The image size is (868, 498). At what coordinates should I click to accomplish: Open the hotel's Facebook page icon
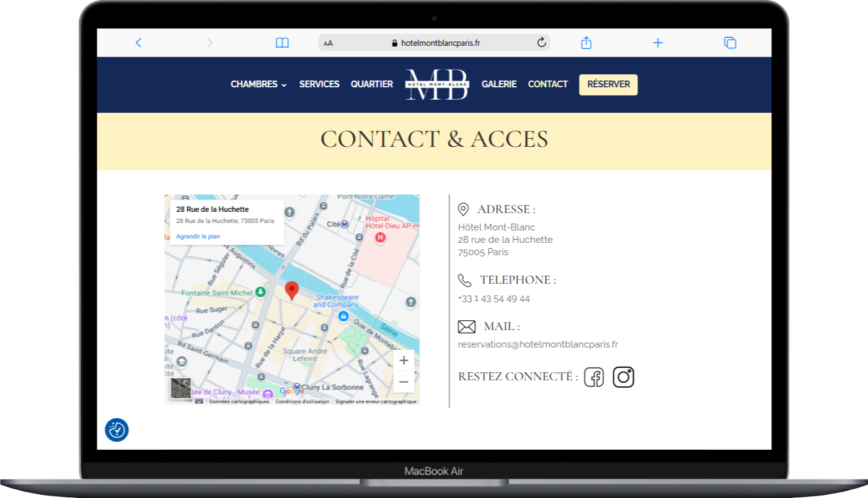(594, 377)
